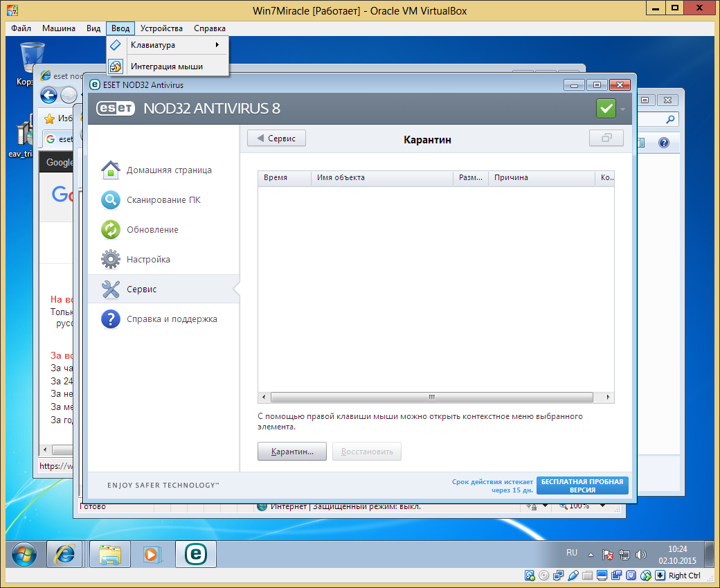
Task: Click БЕСПЛАТНАЯ ПРОБНАЯ ВЕРСИЯ button
Action: [582, 485]
